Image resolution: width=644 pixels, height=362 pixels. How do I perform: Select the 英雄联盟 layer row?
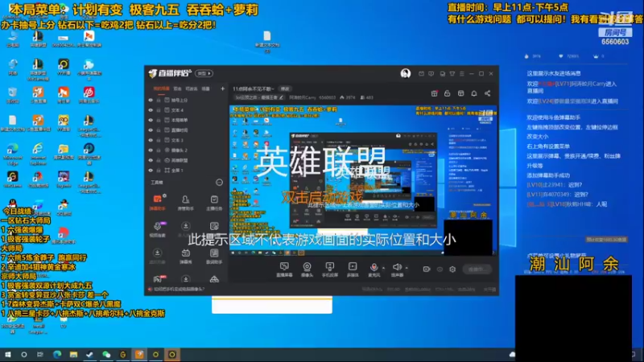click(x=188, y=160)
